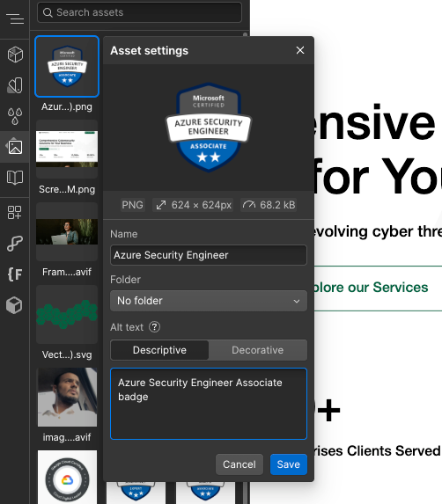
Task: Open the Custom fonts {F icon
Action: (15, 274)
